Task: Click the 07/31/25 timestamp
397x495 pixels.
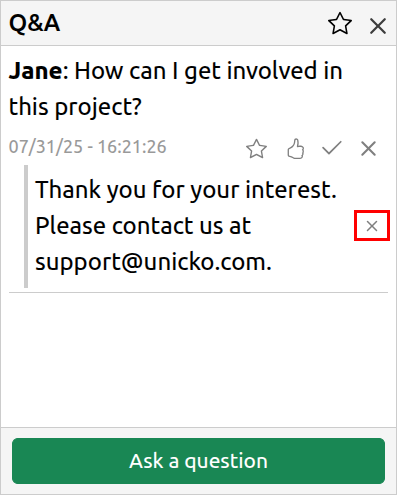Action: pos(88,147)
